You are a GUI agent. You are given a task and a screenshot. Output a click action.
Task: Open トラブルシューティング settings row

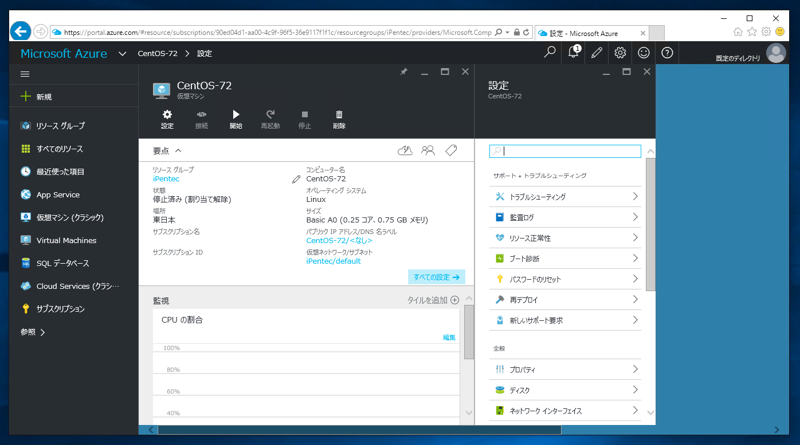click(x=565, y=196)
